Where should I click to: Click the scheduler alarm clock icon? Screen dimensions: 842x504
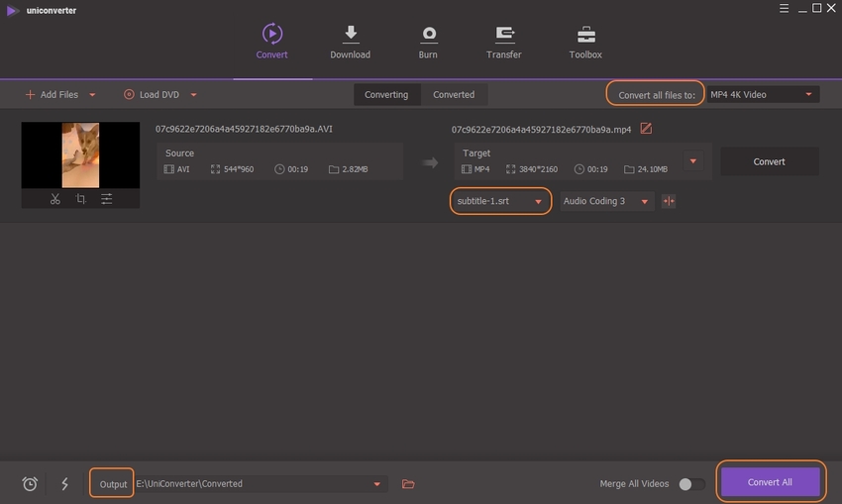click(x=30, y=483)
